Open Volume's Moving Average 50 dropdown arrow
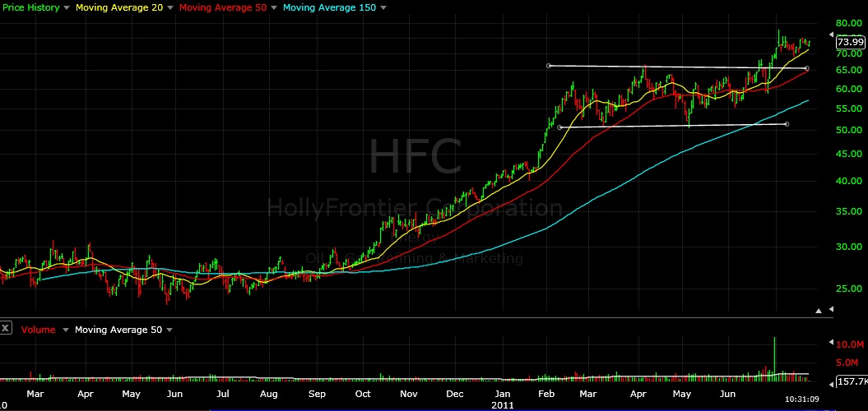The height and width of the screenshot is (411, 868). pyautogui.click(x=169, y=330)
